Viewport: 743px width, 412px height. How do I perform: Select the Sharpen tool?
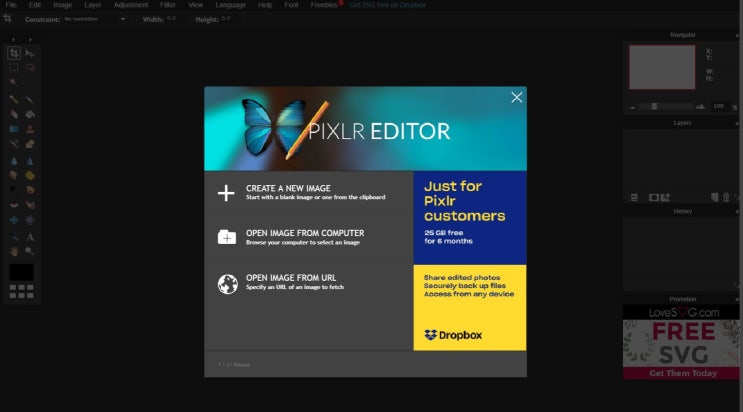[x=30, y=161]
